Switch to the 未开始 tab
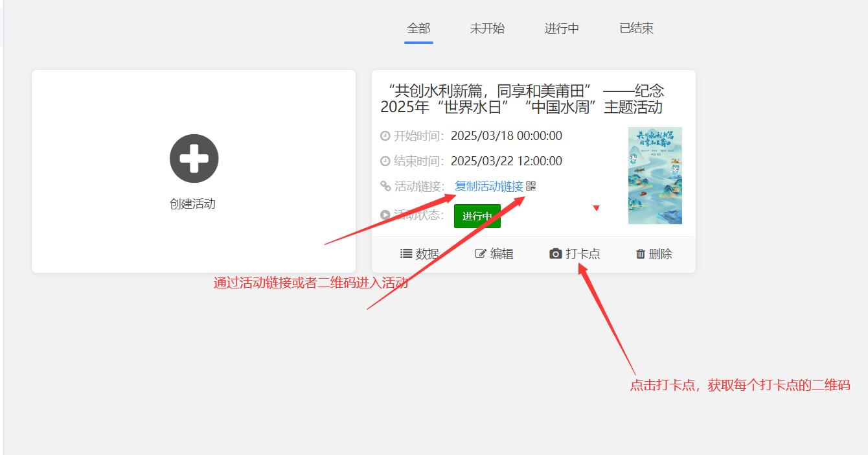Viewport: 868px width, 455px height. click(x=487, y=29)
